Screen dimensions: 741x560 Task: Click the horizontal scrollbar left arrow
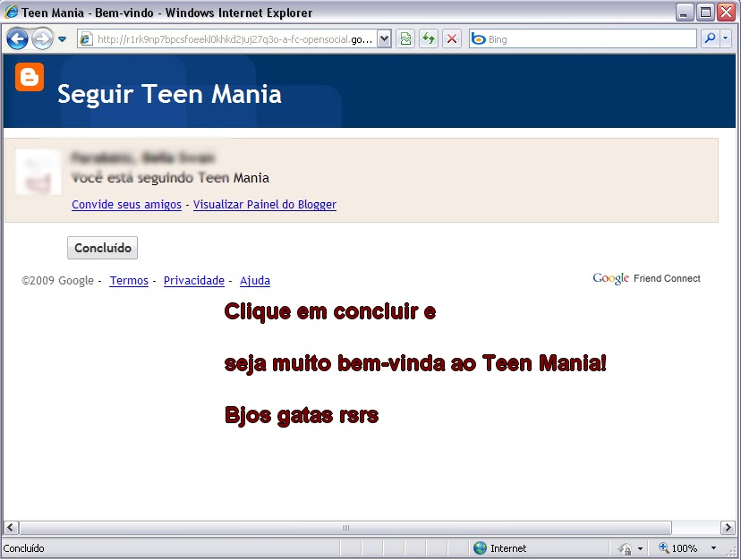[x=11, y=528]
